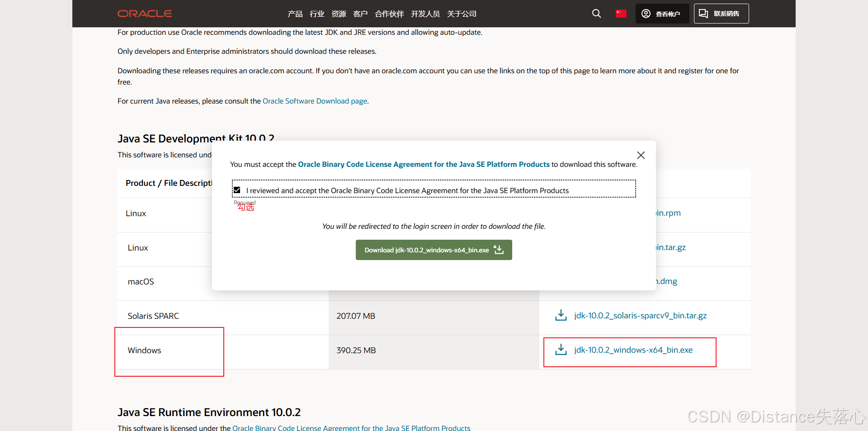The height and width of the screenshot is (431, 868).
Task: Click the 390.25 MB size cell
Action: tap(356, 350)
